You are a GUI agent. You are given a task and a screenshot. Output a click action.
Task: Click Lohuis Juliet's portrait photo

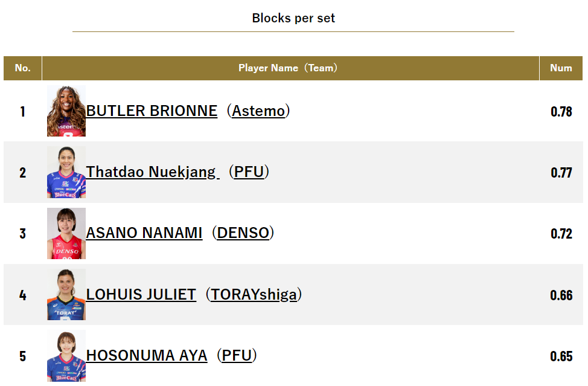tap(66, 294)
